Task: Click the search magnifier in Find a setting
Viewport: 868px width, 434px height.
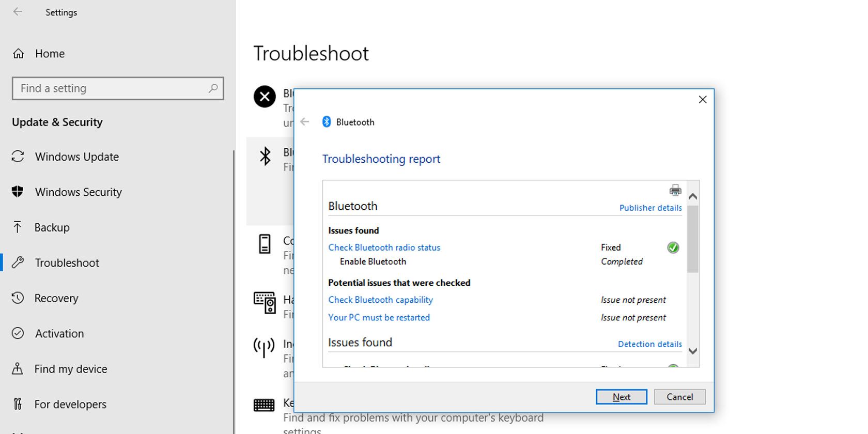Action: point(213,88)
